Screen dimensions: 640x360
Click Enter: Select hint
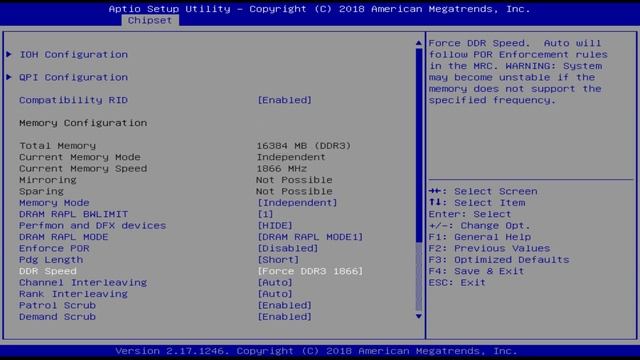coord(470,214)
